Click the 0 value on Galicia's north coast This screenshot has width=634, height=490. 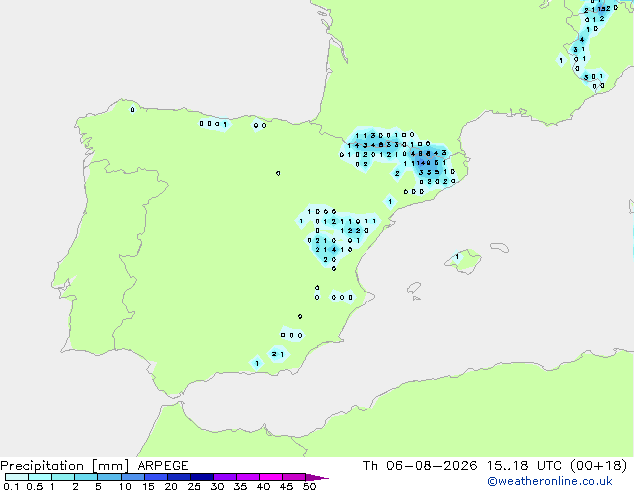(x=133, y=110)
